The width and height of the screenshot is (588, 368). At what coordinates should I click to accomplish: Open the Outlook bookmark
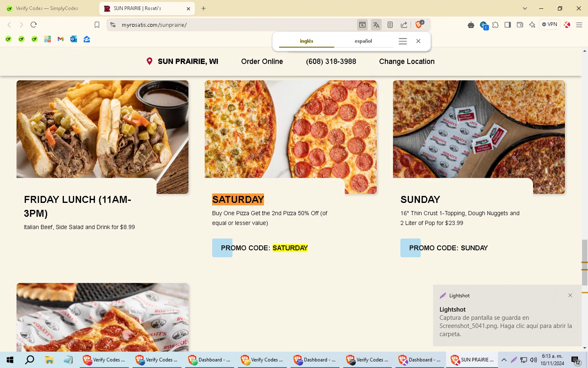(74, 39)
